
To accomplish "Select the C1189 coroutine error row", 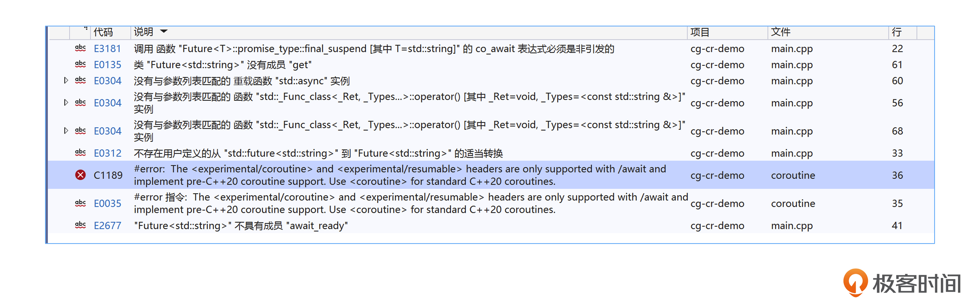I will coord(491,175).
